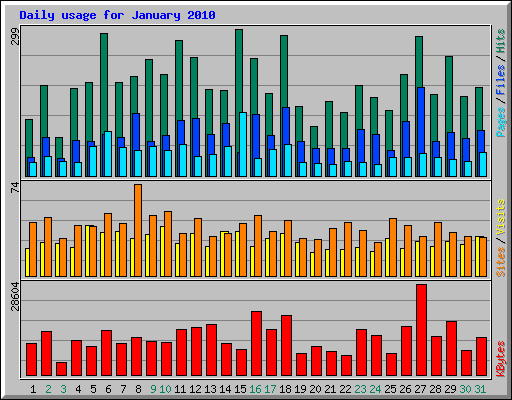Viewport: 512px width, 400px height.
Task: Click day 14 on the x-axis
Action: pos(225,389)
